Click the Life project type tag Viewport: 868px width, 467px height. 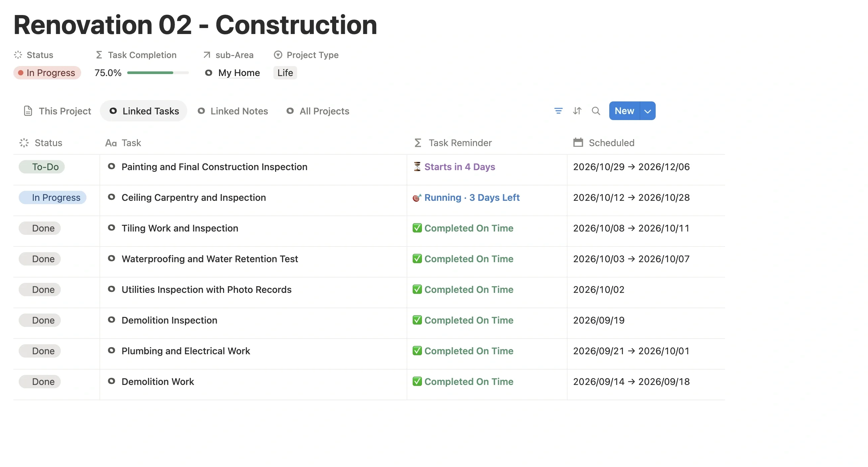click(x=285, y=73)
